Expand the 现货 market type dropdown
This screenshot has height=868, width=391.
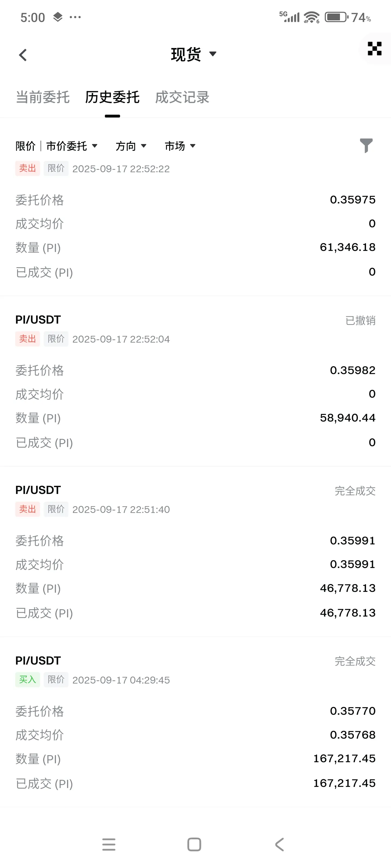194,54
